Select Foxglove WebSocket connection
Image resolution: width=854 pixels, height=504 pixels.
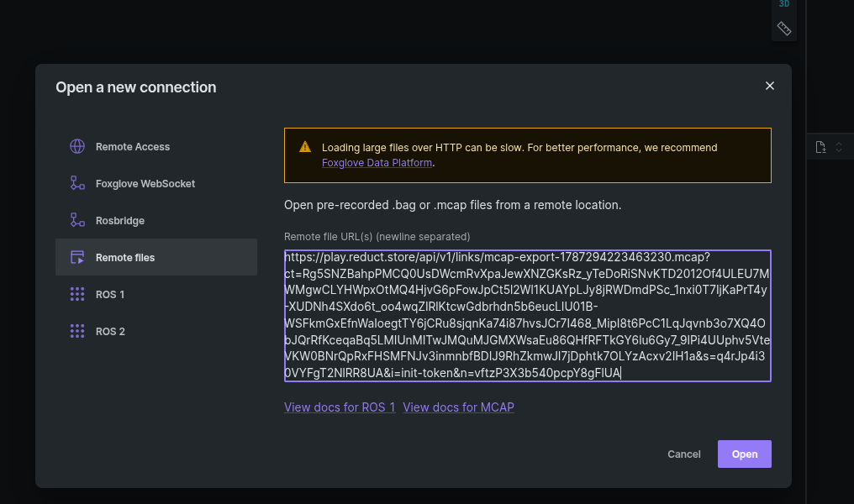156,183
